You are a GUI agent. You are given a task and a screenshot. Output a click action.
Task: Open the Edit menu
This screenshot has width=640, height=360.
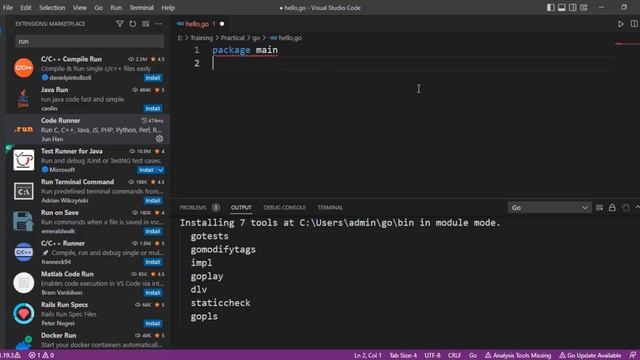point(26,7)
